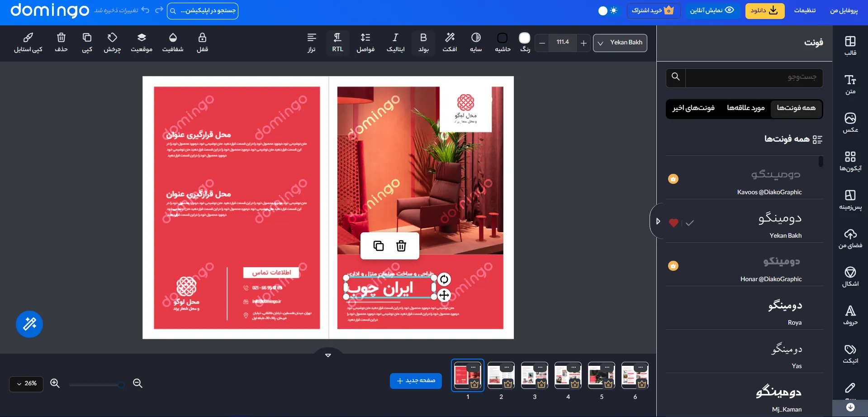
Task: Collapse the page thumbnails strip arrow
Action: point(328,355)
